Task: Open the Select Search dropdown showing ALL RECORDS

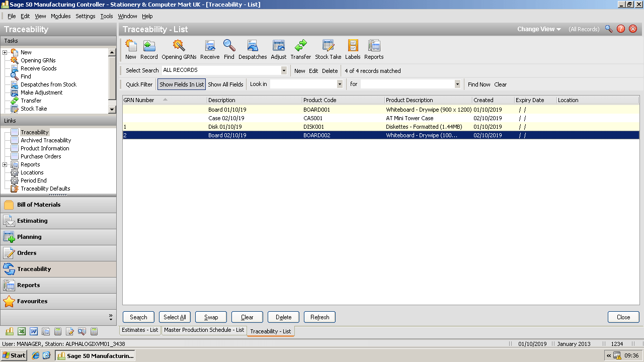Action: pyautogui.click(x=284, y=71)
